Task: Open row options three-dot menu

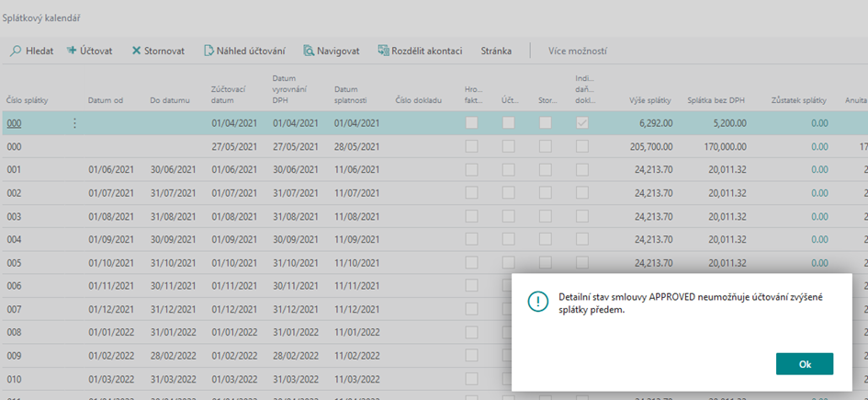Action: point(75,123)
